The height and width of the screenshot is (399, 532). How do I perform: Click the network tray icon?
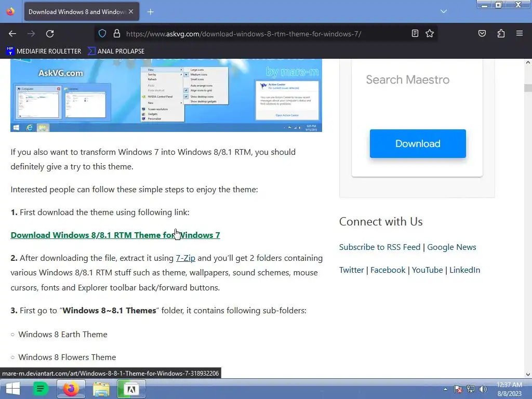(471, 389)
